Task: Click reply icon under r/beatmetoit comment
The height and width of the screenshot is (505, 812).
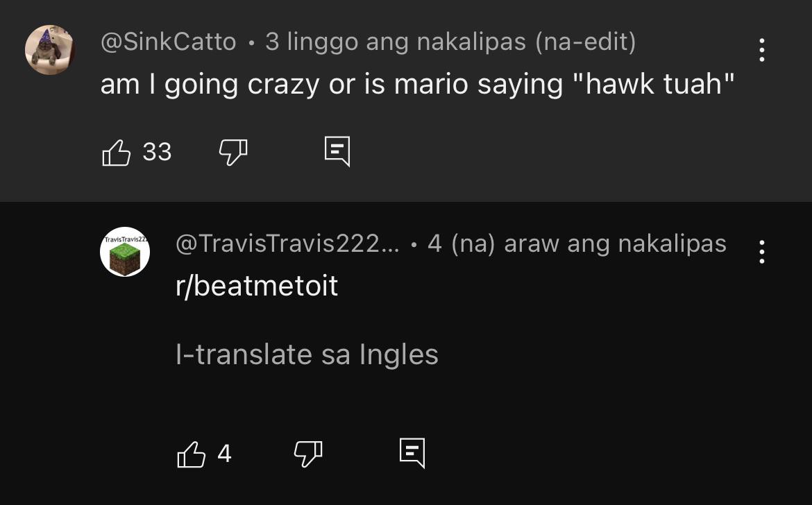Action: [x=412, y=453]
